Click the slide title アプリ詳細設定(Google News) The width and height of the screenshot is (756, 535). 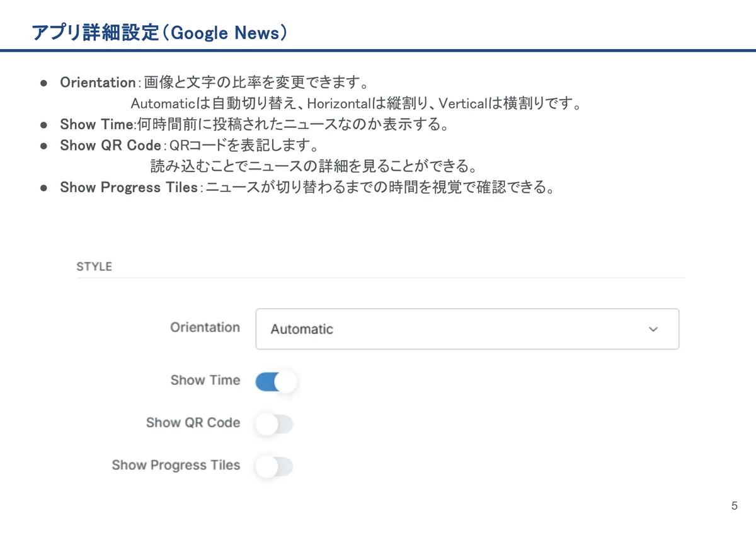pos(160,33)
